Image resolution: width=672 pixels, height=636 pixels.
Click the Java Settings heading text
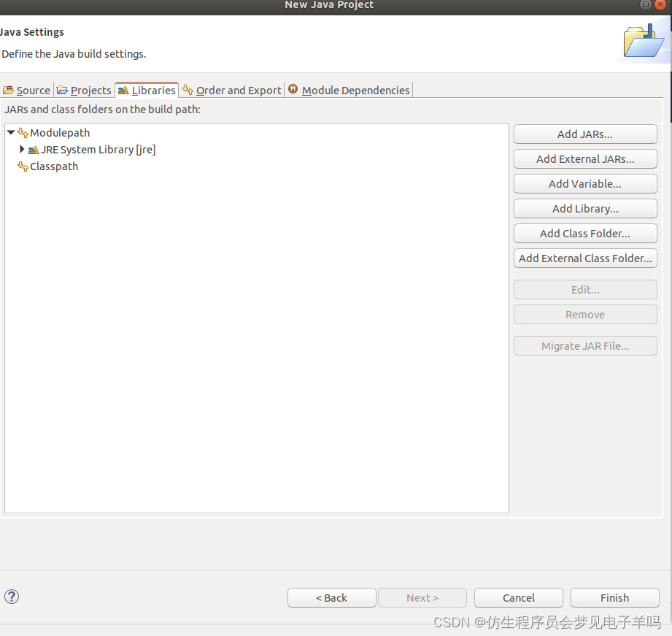coord(31,32)
